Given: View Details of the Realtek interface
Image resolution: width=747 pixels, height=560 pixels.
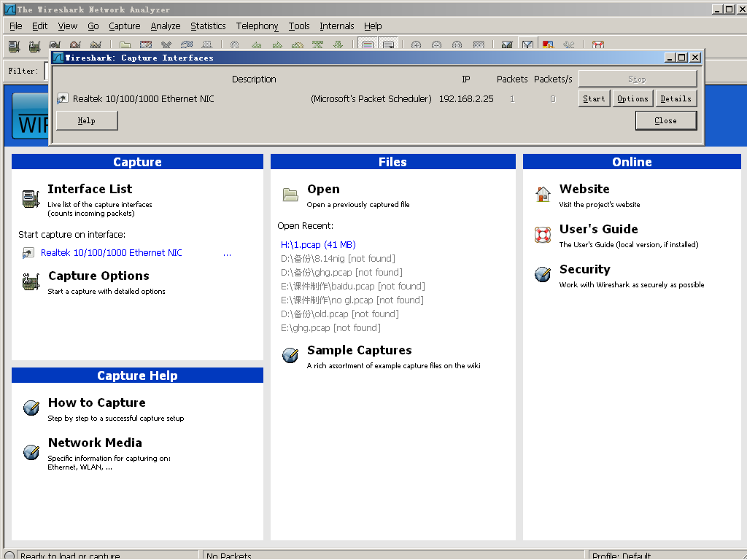Looking at the screenshot, I should point(676,98).
